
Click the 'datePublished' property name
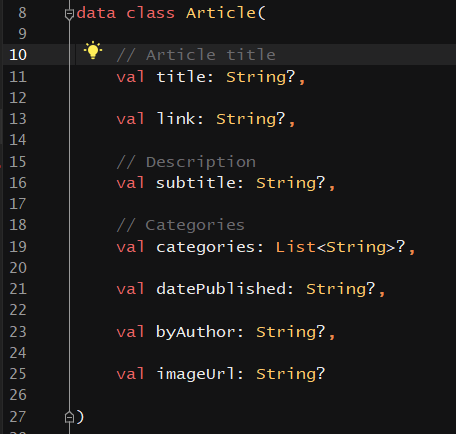(221, 289)
